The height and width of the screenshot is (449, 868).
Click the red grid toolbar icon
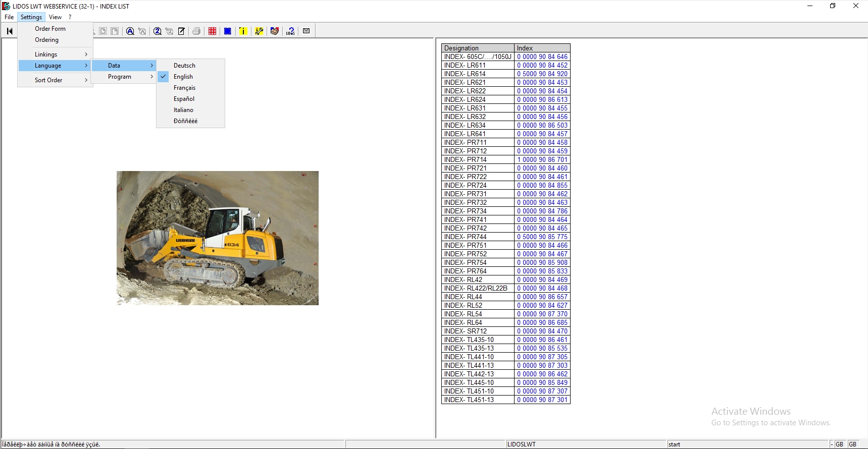click(213, 31)
